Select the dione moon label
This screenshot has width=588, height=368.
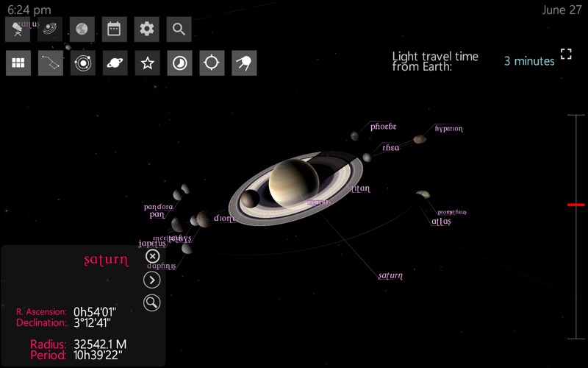[x=225, y=218]
